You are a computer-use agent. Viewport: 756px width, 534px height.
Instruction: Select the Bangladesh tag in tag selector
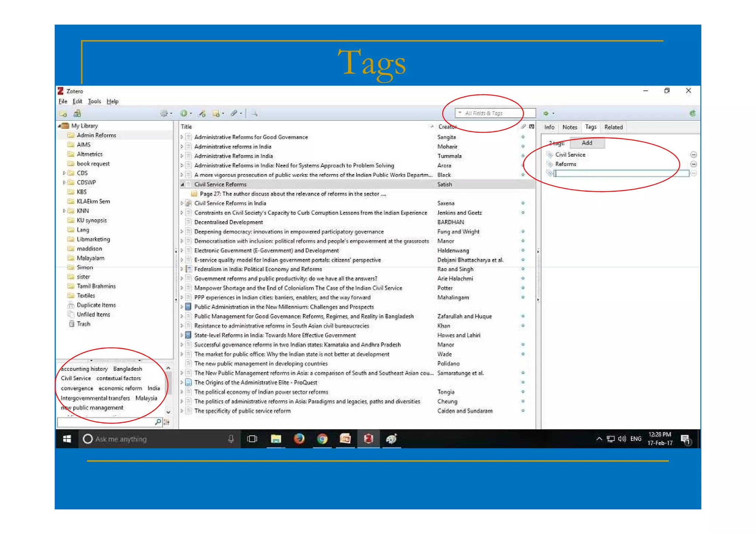coord(127,369)
